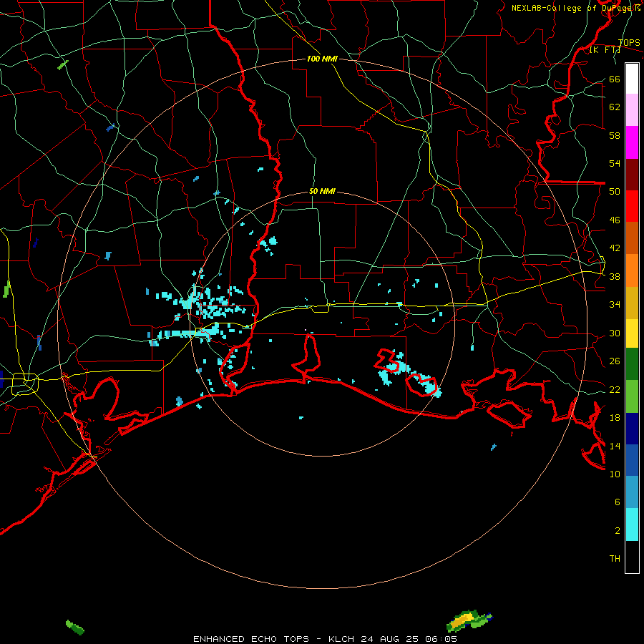The height and width of the screenshot is (644, 644).
Task: Click the legend value "58"
Action: (x=615, y=135)
